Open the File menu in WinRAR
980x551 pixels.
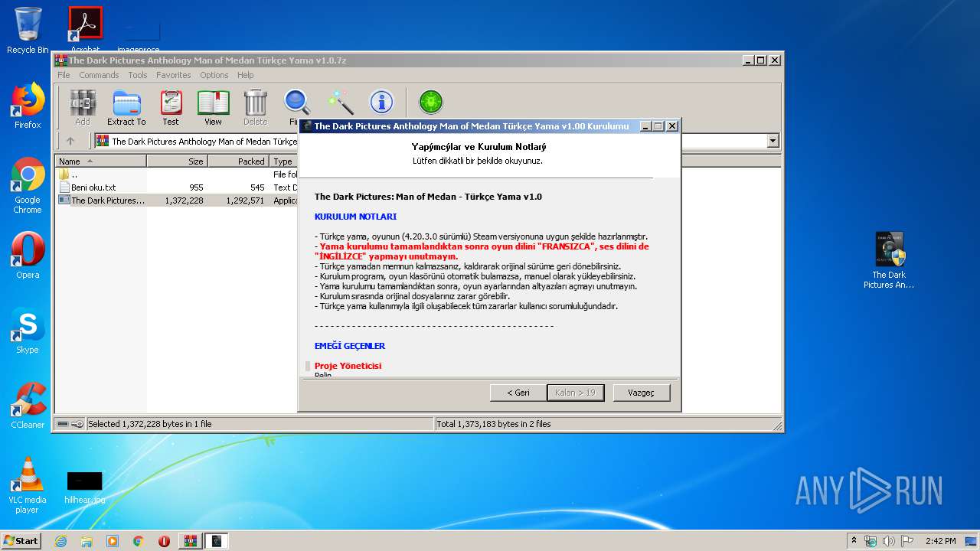64,75
